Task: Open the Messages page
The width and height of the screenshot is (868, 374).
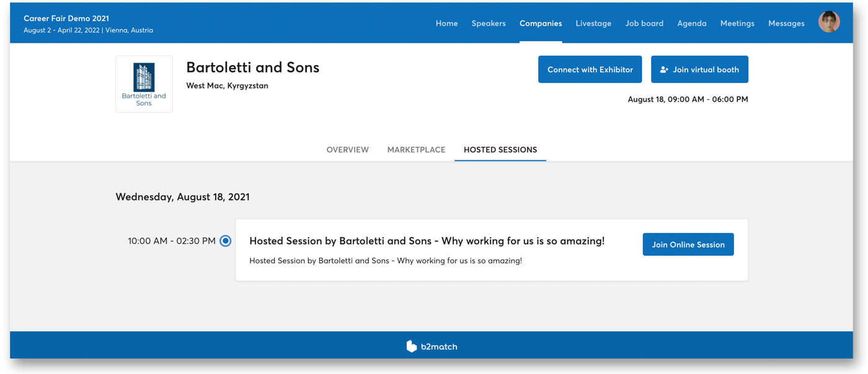Action: click(786, 24)
